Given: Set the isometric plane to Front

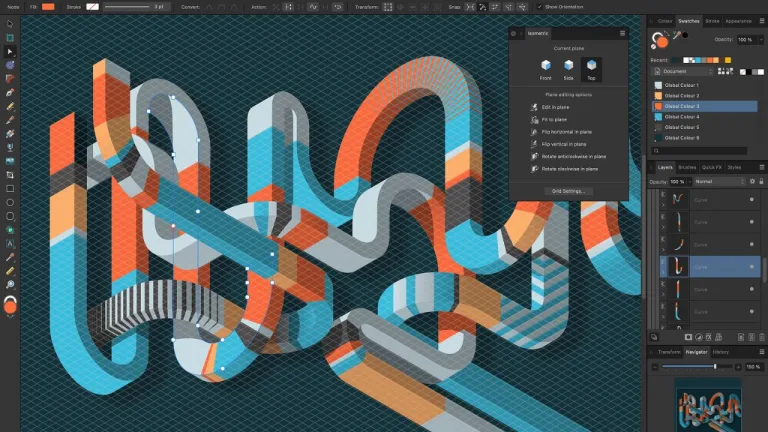Looking at the screenshot, I should [x=547, y=69].
